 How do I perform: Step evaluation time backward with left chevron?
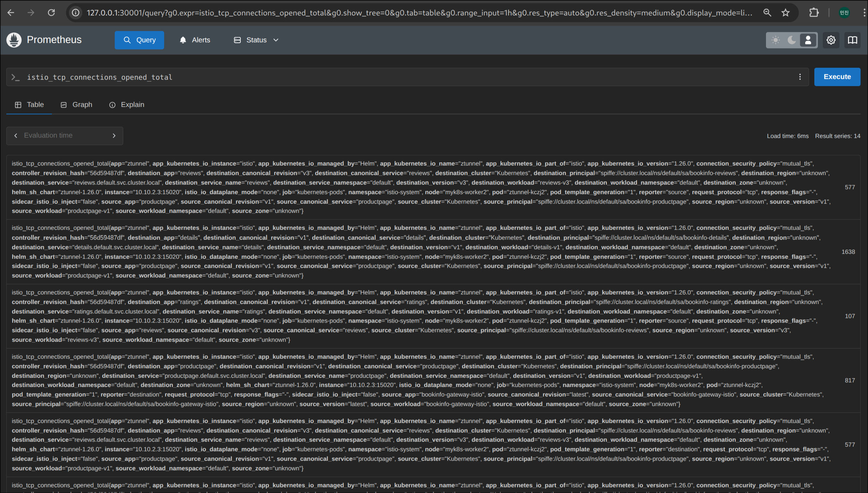tap(16, 136)
